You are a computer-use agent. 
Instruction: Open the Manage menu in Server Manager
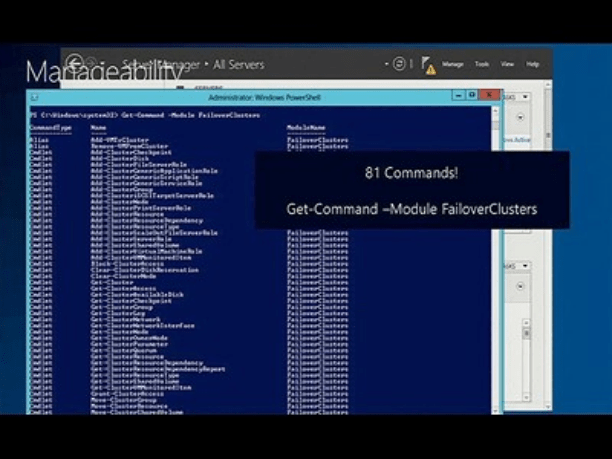point(452,64)
